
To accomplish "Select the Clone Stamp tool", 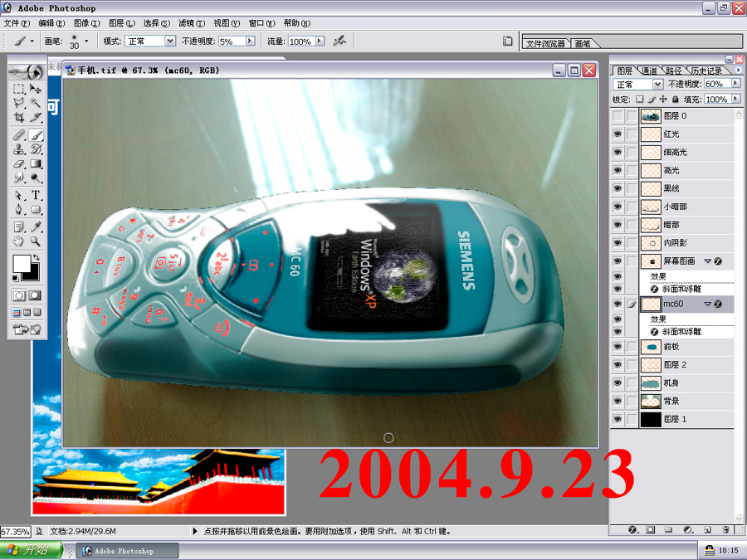I will pos(18,149).
